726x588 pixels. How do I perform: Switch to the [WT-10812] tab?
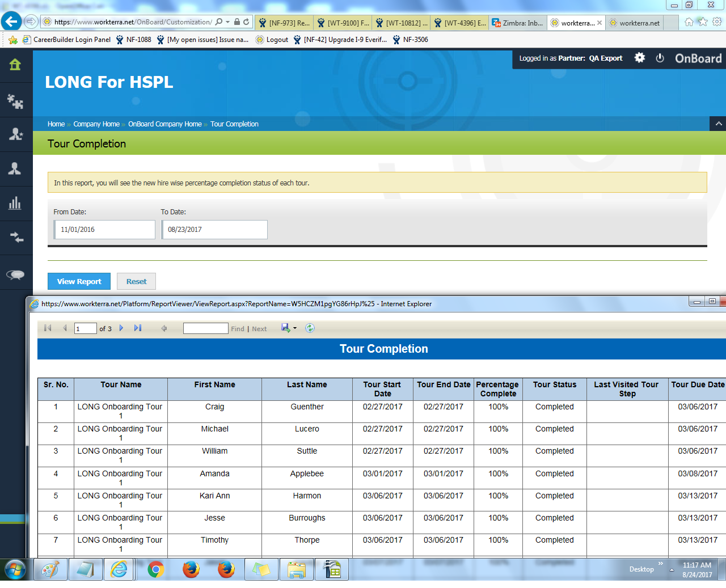[401, 23]
